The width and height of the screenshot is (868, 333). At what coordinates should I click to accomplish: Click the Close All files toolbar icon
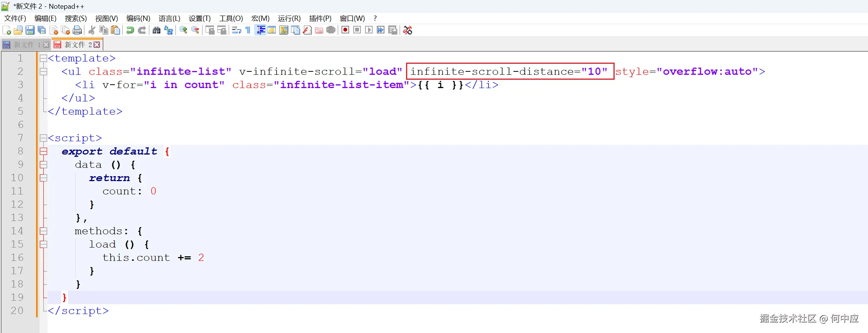coord(65,30)
